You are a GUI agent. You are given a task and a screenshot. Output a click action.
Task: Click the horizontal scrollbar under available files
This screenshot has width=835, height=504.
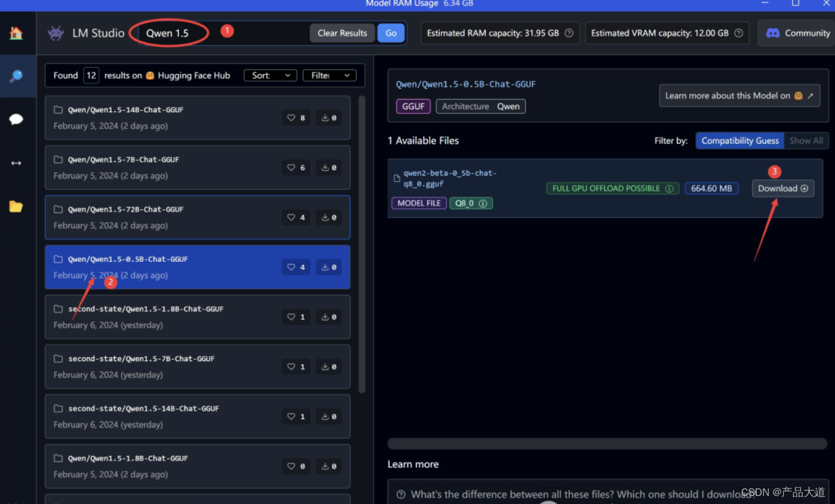coord(607,444)
